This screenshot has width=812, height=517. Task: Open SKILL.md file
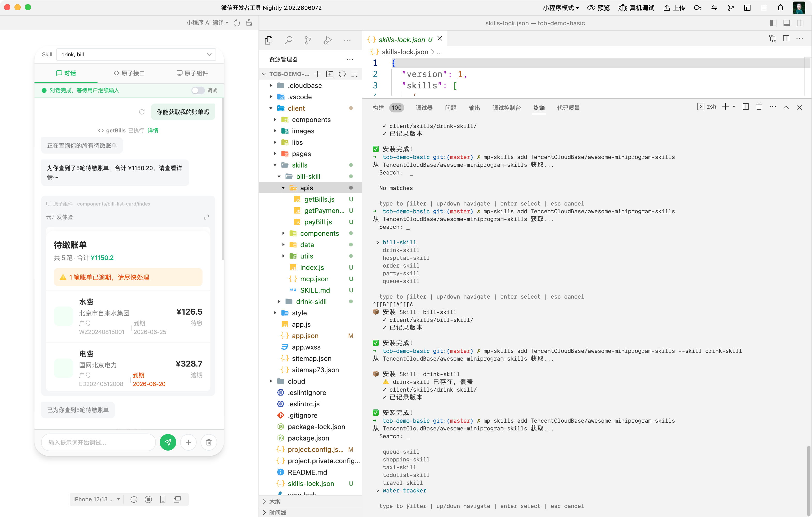315,290
